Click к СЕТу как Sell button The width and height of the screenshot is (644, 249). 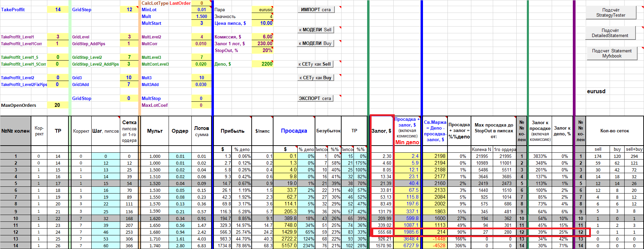[316, 64]
